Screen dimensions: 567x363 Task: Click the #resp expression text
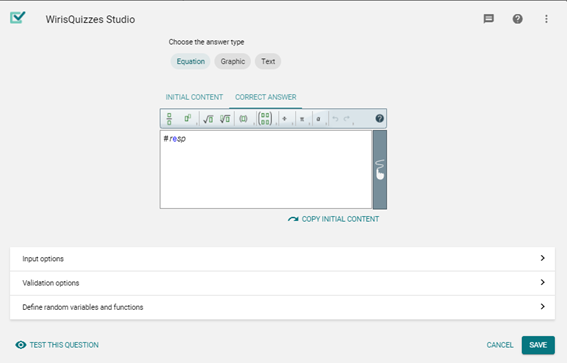[x=174, y=138]
